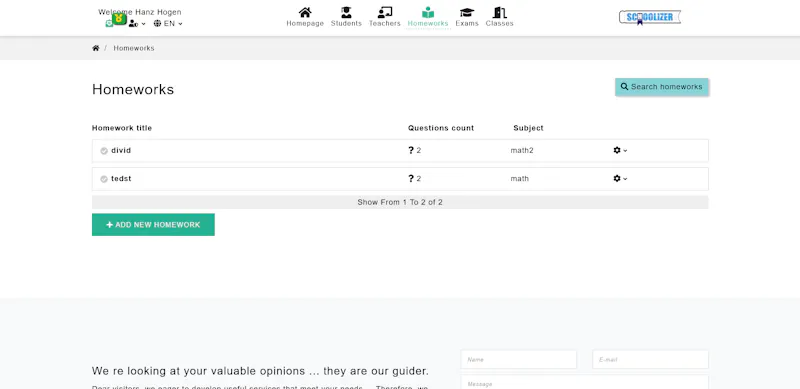Click the math subject cell in tedst row
The width and height of the screenshot is (800, 389).
[x=519, y=179]
